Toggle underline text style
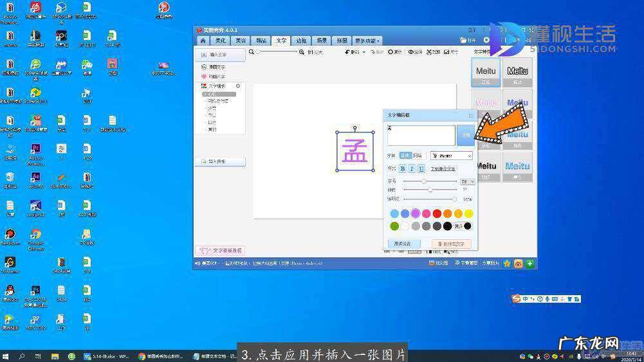The image size is (644, 362). [421, 168]
